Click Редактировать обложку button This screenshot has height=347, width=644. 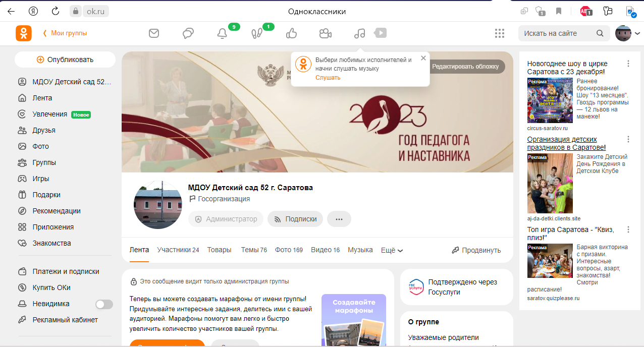click(465, 67)
